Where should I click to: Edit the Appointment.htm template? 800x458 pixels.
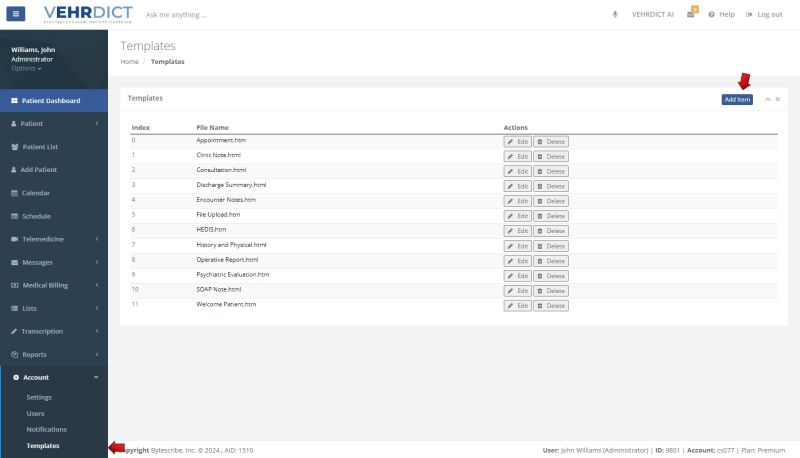tap(517, 141)
